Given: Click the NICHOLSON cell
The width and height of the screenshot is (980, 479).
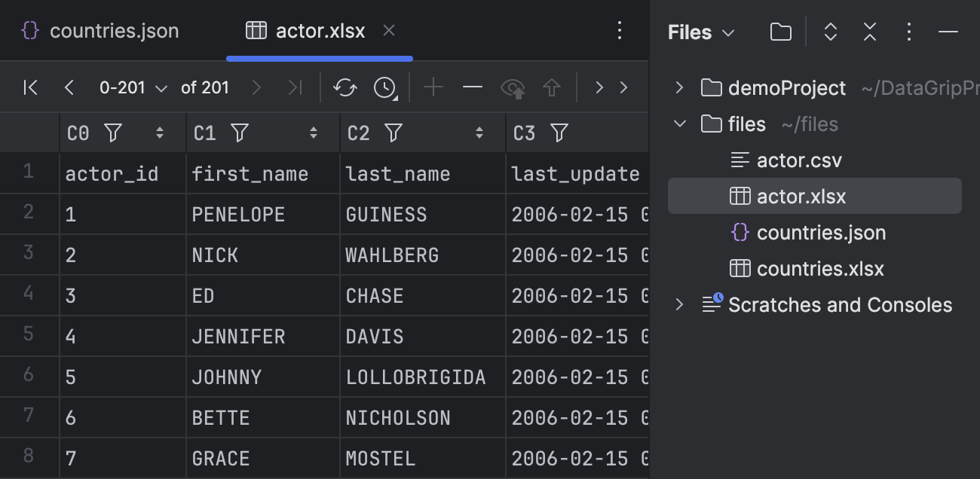Looking at the screenshot, I should click(x=423, y=418).
